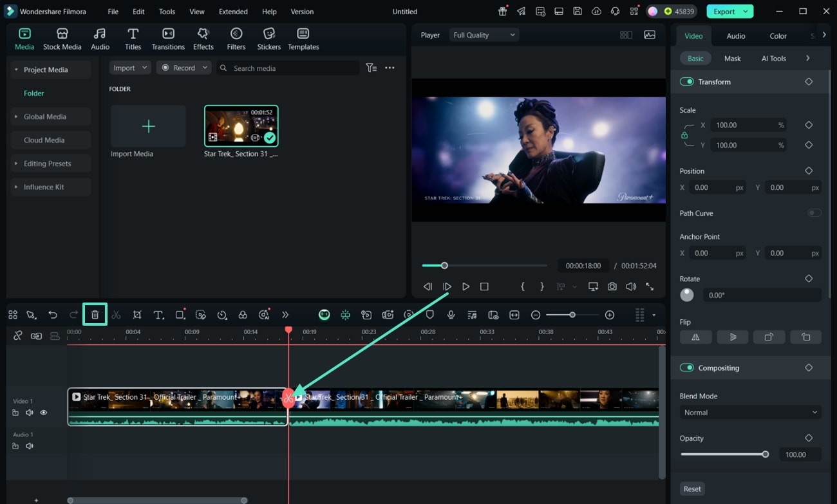837x504 pixels.
Task: Hide Video 1 track with eye icon
Action: pos(44,413)
